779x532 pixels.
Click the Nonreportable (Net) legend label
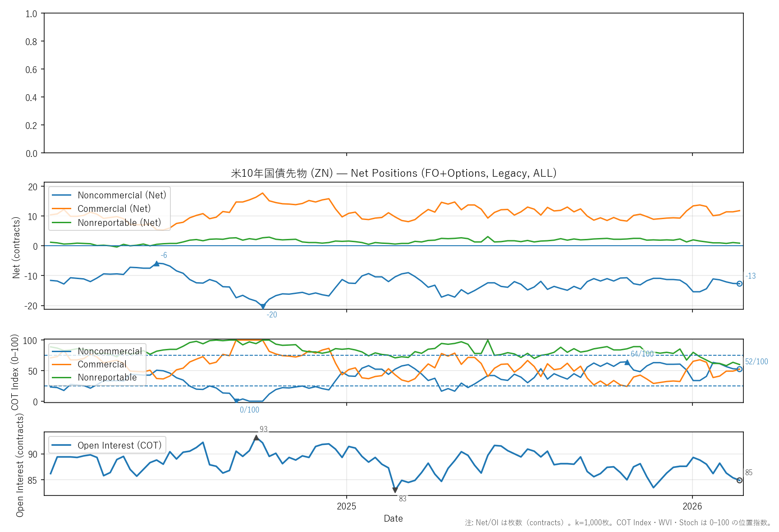pyautogui.click(x=119, y=223)
